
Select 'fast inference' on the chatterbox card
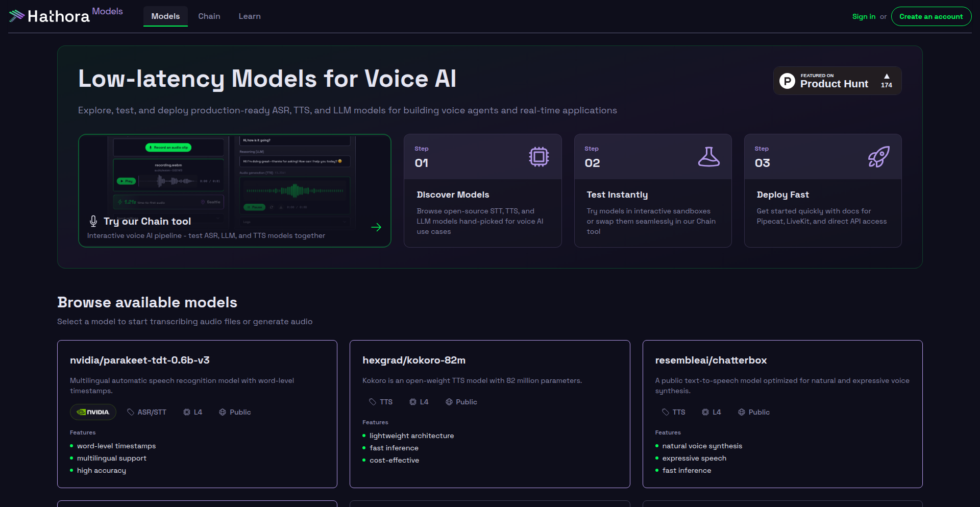coord(687,470)
